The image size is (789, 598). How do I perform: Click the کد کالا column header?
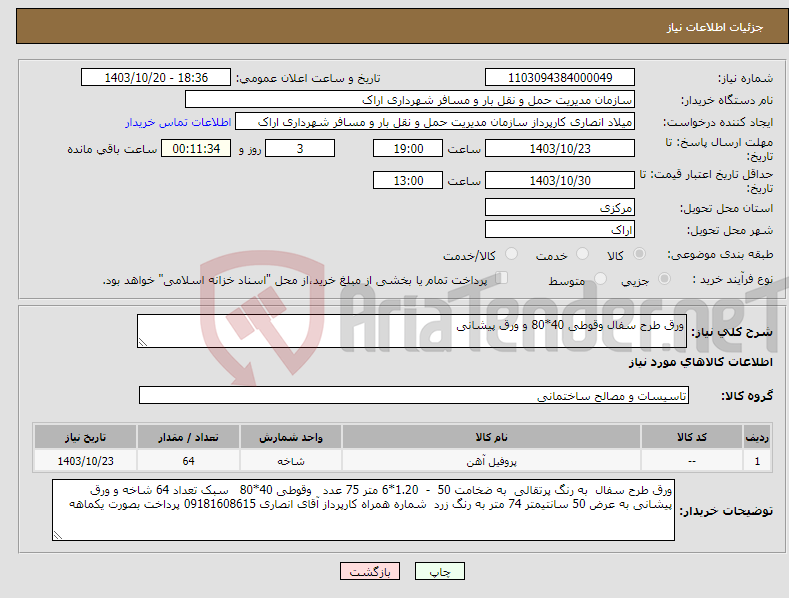pyautogui.click(x=692, y=437)
